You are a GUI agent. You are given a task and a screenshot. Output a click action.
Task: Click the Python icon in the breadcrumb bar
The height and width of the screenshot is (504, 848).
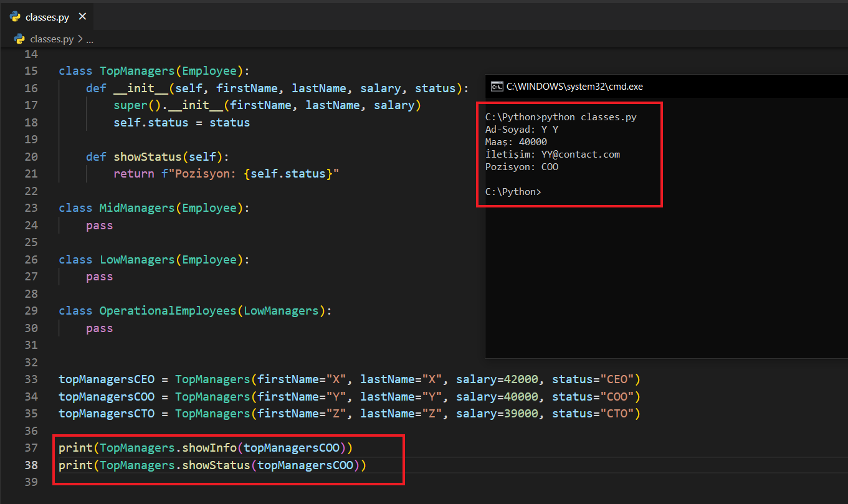click(x=19, y=39)
